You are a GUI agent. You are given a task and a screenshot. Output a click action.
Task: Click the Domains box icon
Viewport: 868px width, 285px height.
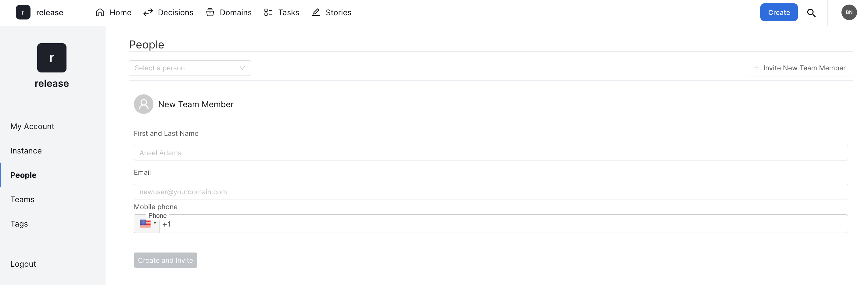[x=210, y=12]
